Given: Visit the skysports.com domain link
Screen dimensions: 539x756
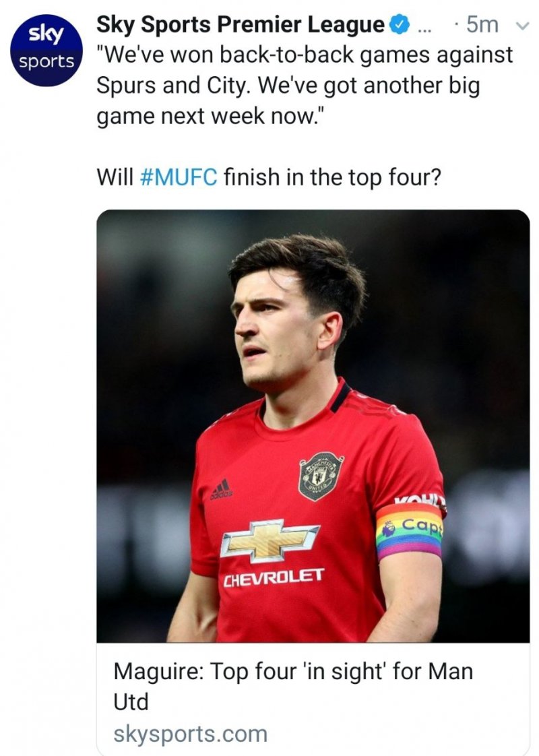Looking at the screenshot, I should pos(190,733).
